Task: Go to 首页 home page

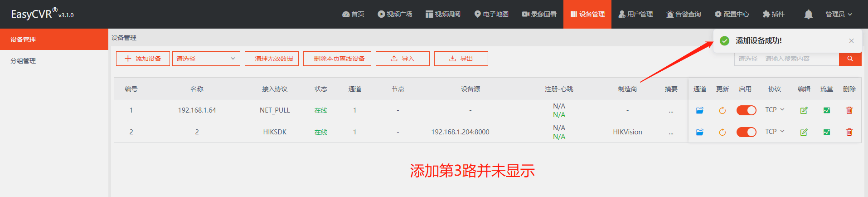Action: tap(353, 14)
